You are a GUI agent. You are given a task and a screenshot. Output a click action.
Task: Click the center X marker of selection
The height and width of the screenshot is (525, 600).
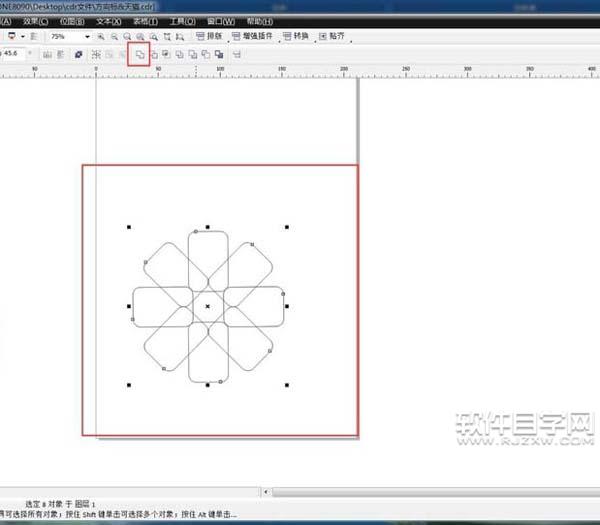207,306
